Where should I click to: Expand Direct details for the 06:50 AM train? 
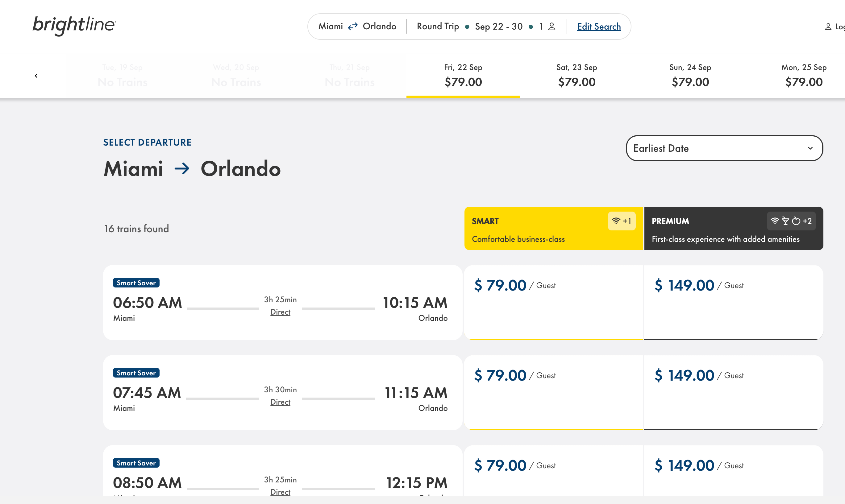280,312
